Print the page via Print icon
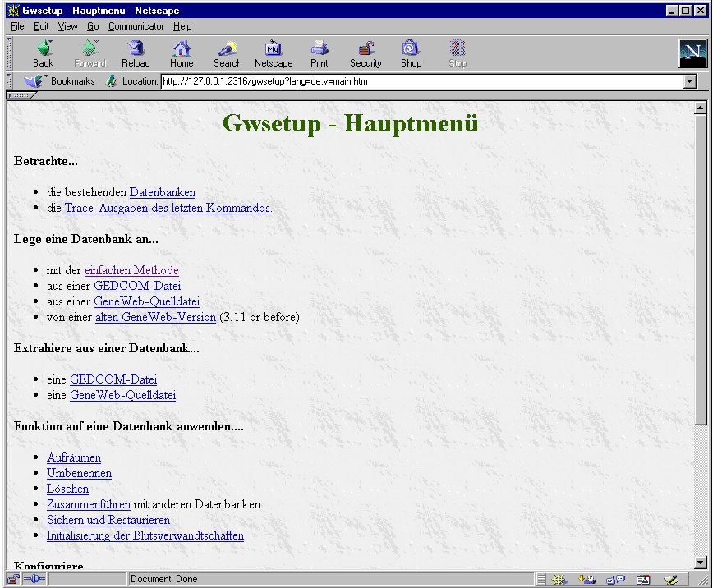The height and width of the screenshot is (588, 713). pos(320,48)
